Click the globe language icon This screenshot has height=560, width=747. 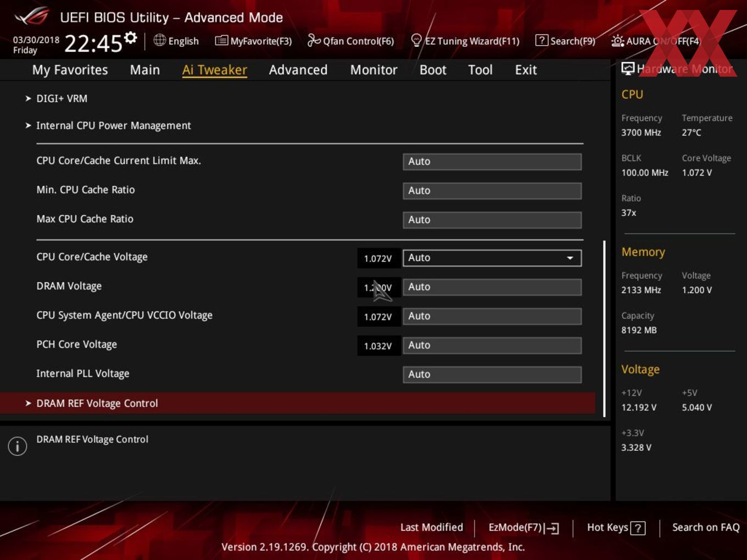tap(159, 40)
